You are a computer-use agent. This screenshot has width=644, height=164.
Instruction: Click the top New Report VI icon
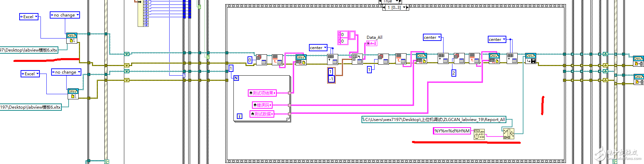coord(72,38)
